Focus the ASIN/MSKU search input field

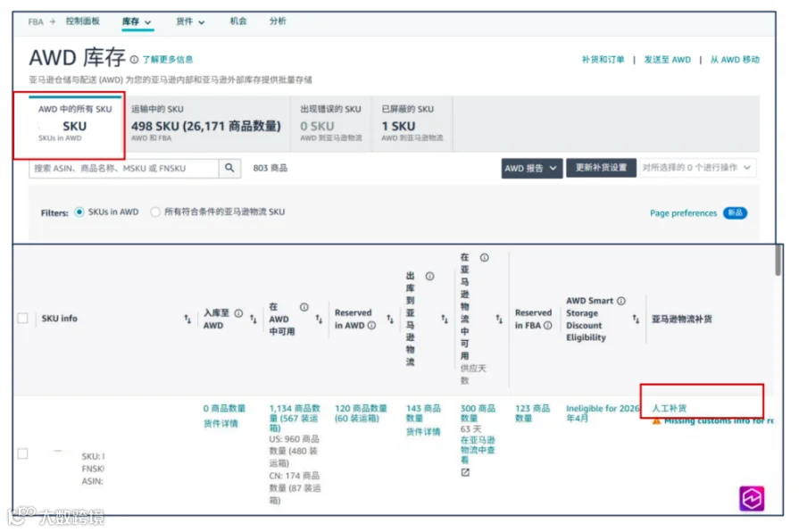tap(124, 168)
